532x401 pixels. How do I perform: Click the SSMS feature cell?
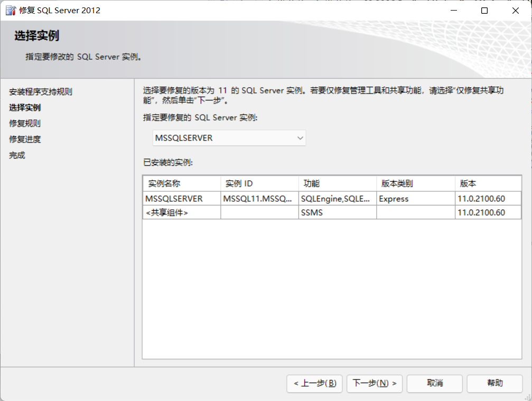point(338,213)
